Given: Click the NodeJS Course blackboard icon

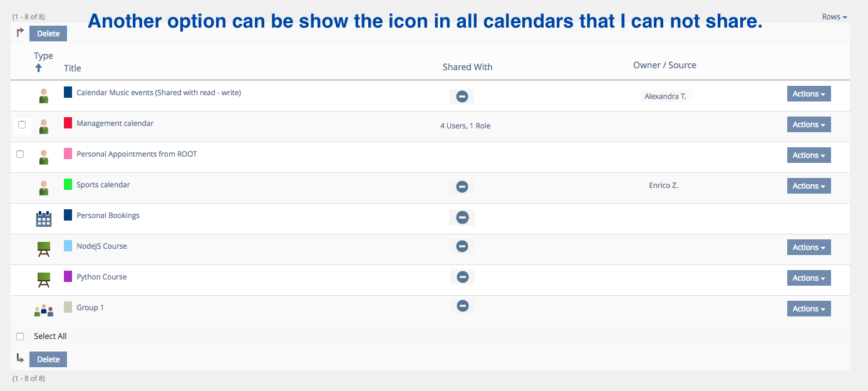Looking at the screenshot, I should click(x=44, y=249).
